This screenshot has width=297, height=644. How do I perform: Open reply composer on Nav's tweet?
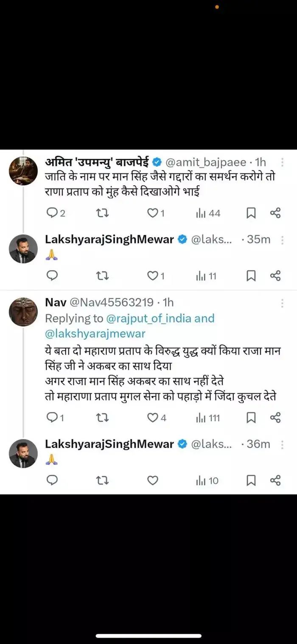[53, 418]
